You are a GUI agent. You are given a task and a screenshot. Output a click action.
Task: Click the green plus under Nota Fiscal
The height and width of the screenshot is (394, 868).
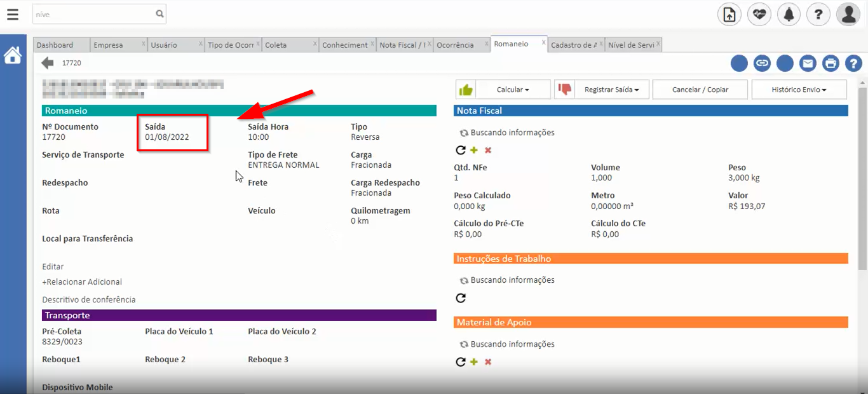coord(473,150)
